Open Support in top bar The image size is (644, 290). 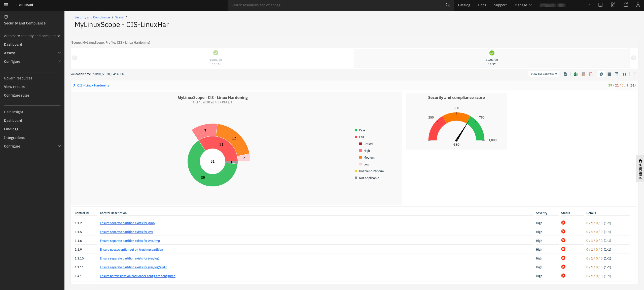[500, 5]
